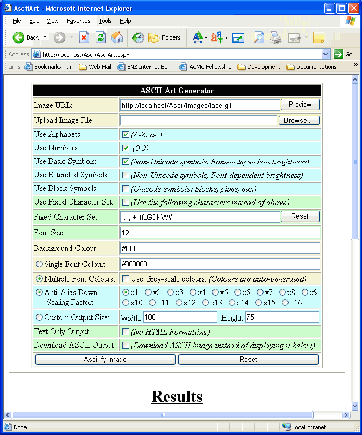Click the Windows flag logo in the menu bar
The width and height of the screenshot is (362, 435).
click(350, 21)
